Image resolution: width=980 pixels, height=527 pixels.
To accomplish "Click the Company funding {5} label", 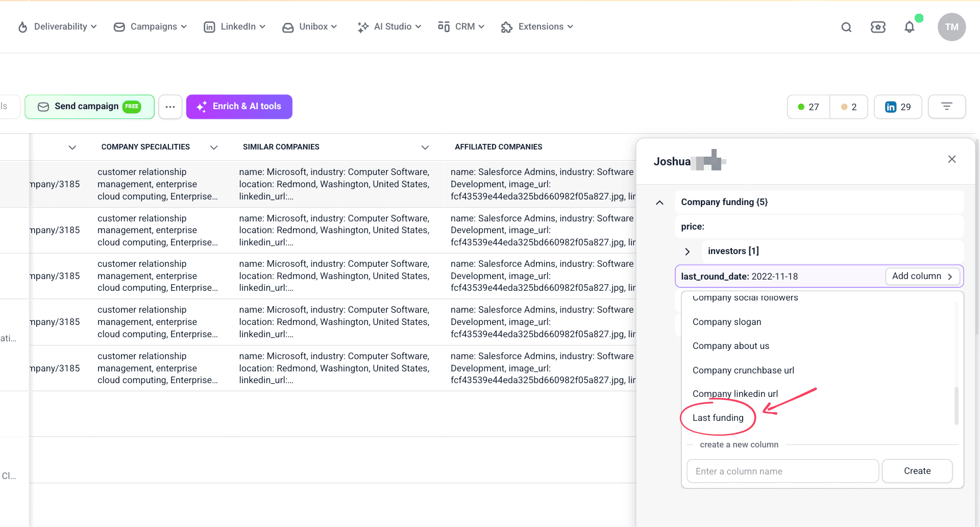I will click(x=724, y=202).
